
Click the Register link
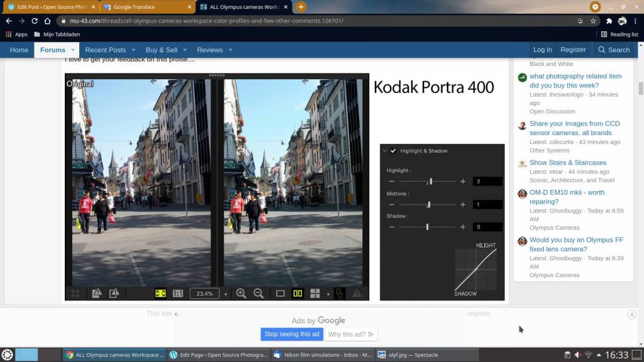tap(573, 50)
